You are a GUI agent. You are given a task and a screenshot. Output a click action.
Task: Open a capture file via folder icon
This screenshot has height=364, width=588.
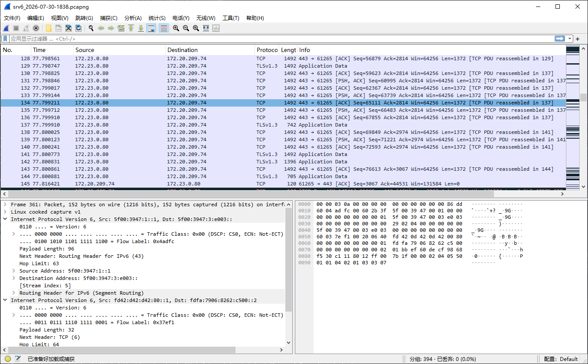click(49, 28)
